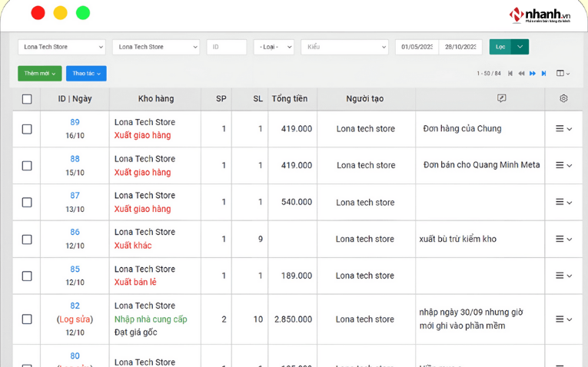This screenshot has width=588, height=367.
Task: Select the checkbox for record 85
Action: click(x=27, y=276)
